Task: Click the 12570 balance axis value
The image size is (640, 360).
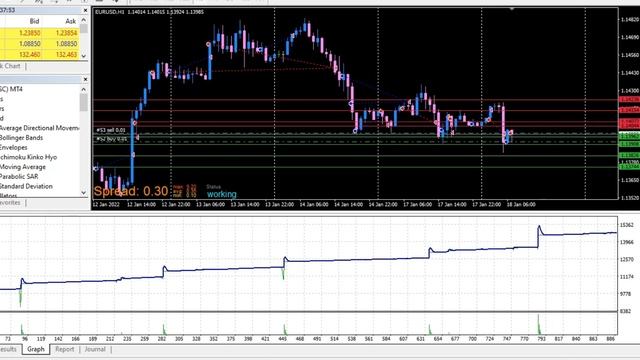Action: point(627,259)
